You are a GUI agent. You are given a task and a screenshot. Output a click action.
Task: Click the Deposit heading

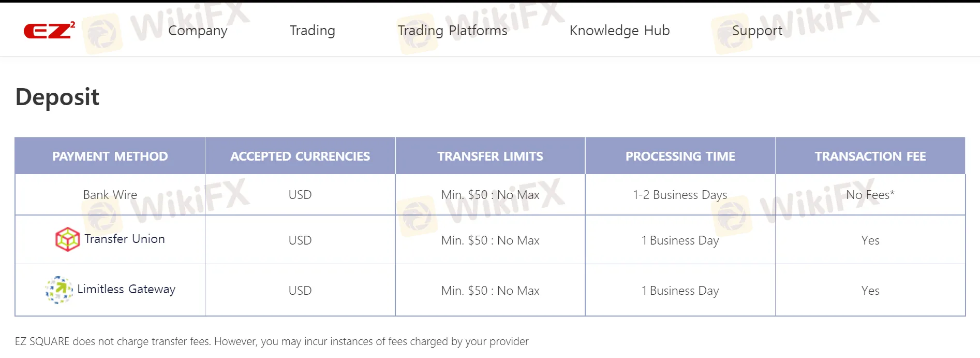click(x=57, y=97)
